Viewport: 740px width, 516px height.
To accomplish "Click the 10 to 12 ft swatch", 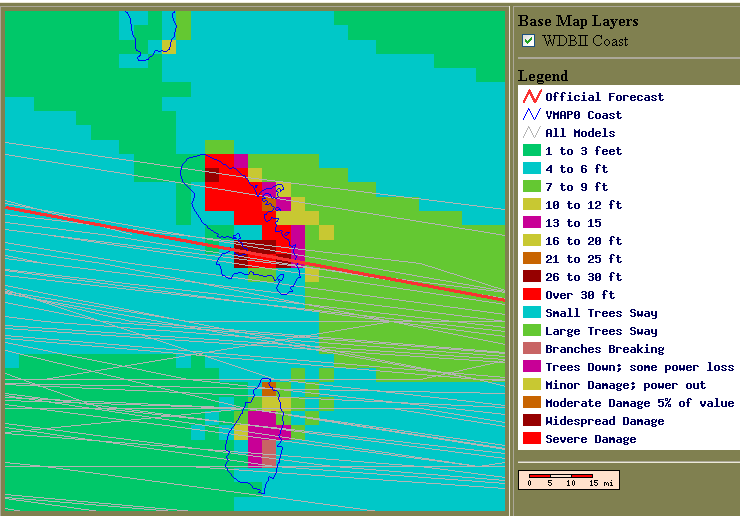I will (532, 204).
